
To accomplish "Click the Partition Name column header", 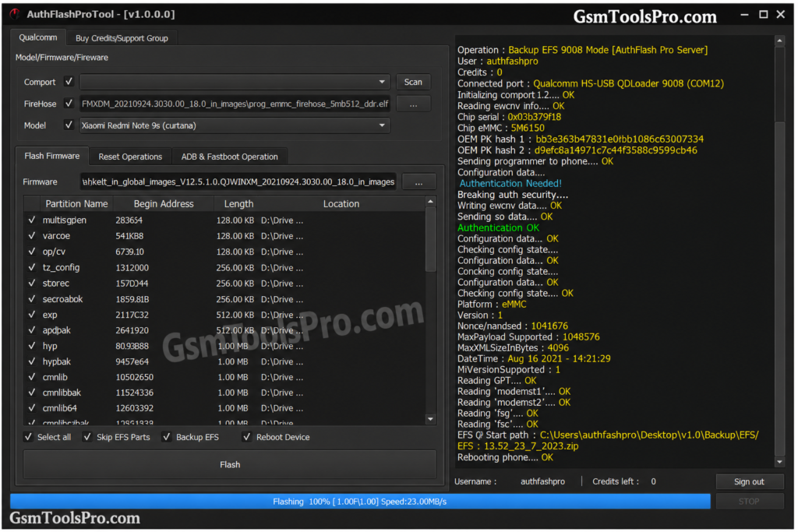I will 76,204.
